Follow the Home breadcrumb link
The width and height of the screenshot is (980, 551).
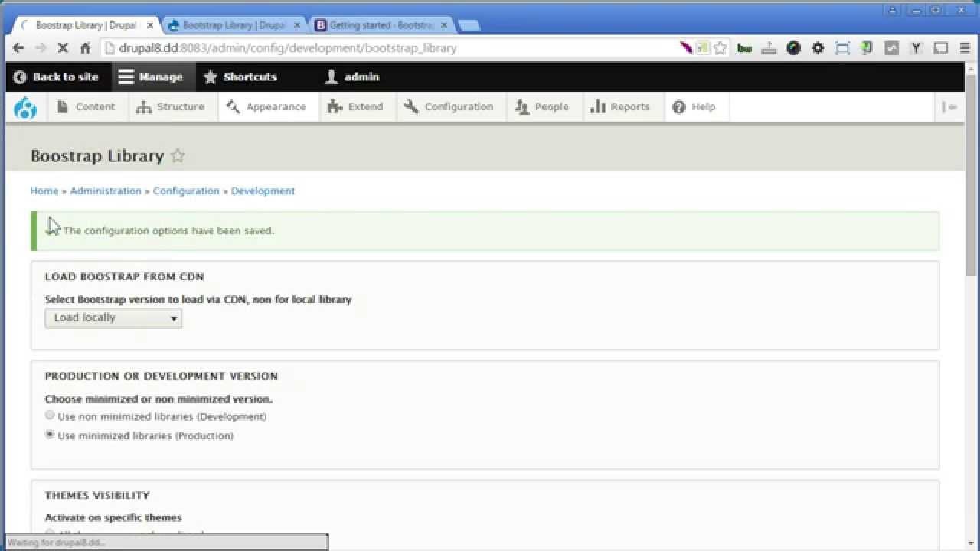point(44,191)
